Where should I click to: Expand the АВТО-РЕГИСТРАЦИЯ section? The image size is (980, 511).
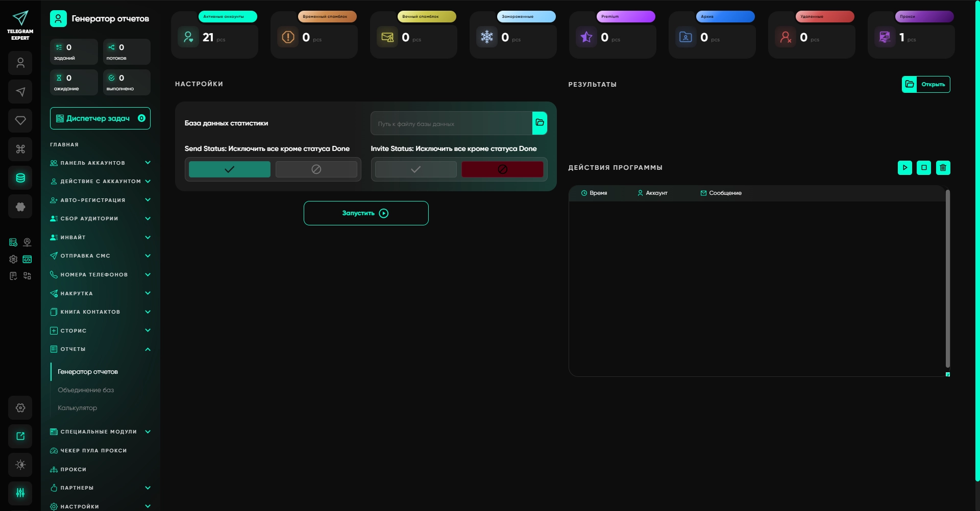click(x=100, y=200)
